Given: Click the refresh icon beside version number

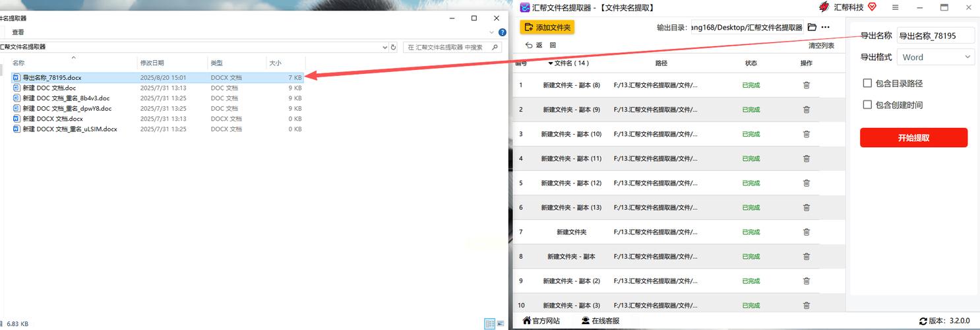Looking at the screenshot, I should click(x=923, y=321).
